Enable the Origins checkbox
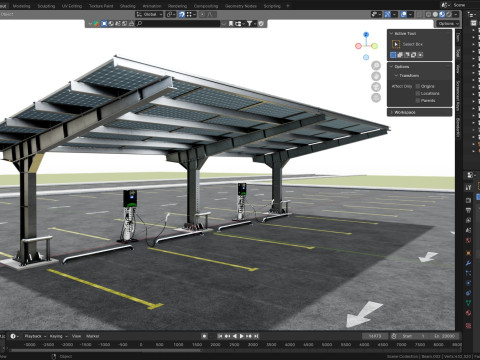Viewport: 480px width, 360px height. (x=418, y=86)
